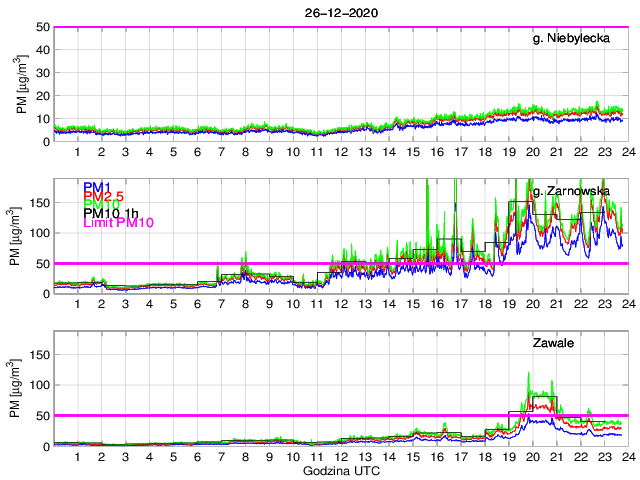Click the blue PM1 legend entry
Viewport: 640px width, 480px height.
pos(97,187)
